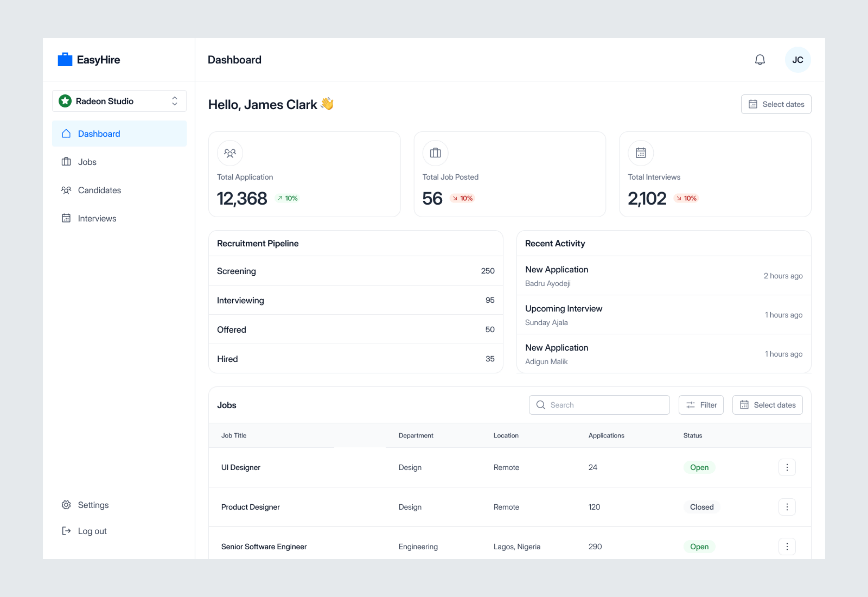Go to Dashboard in the sidebar
This screenshot has height=597, width=868.
click(119, 133)
